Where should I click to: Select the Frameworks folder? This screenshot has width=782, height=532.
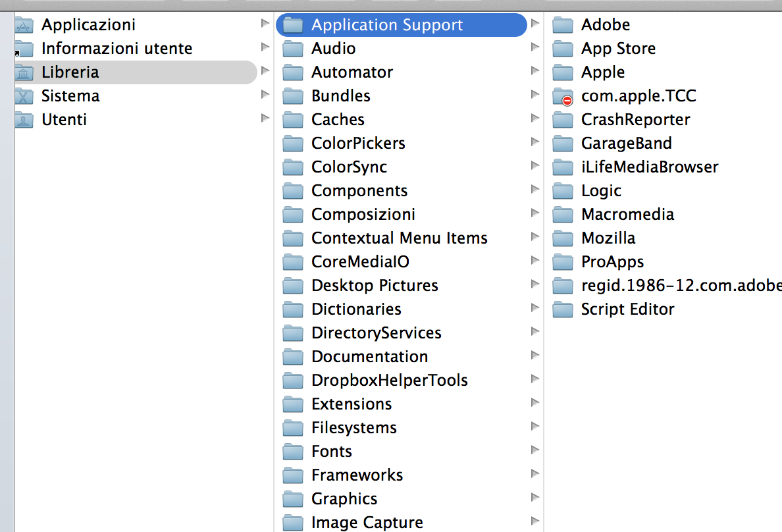pos(357,475)
